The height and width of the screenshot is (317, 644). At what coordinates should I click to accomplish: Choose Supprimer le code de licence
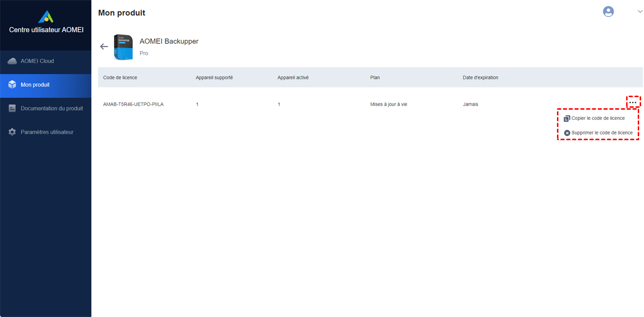coord(602,132)
